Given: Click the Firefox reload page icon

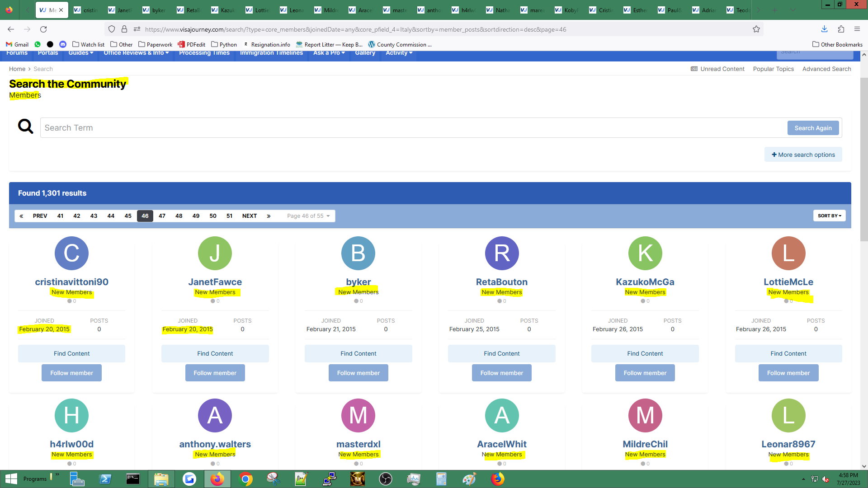Looking at the screenshot, I should 43,29.
